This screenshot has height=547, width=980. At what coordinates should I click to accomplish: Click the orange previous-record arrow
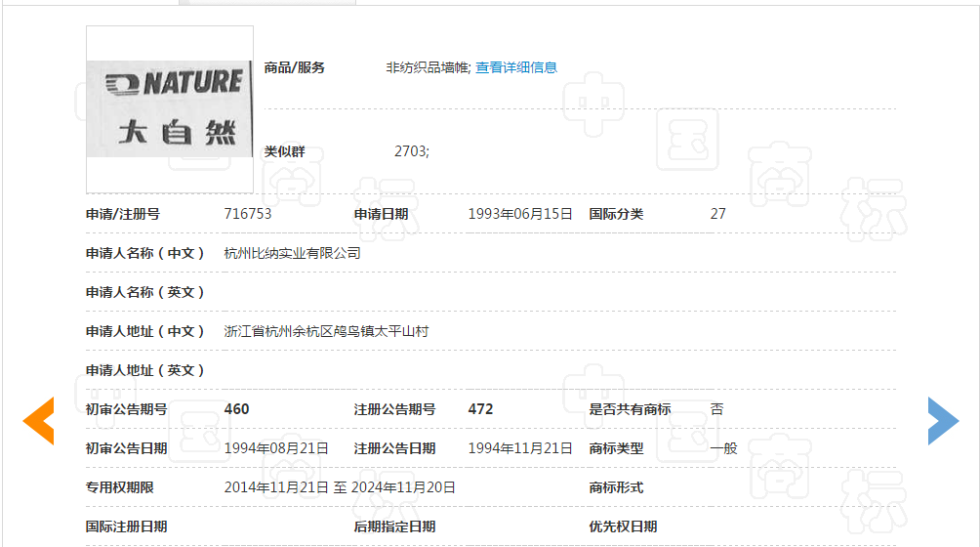39,421
